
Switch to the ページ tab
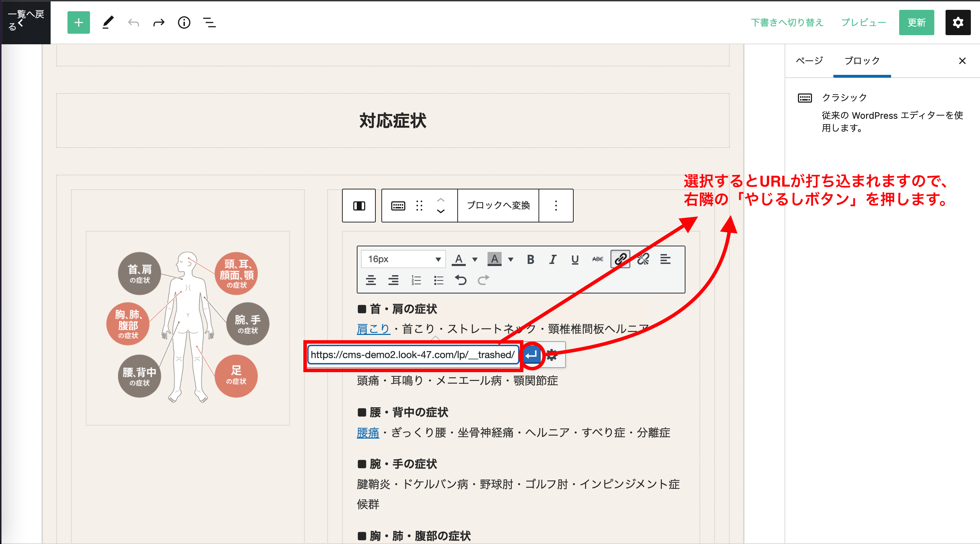point(809,60)
